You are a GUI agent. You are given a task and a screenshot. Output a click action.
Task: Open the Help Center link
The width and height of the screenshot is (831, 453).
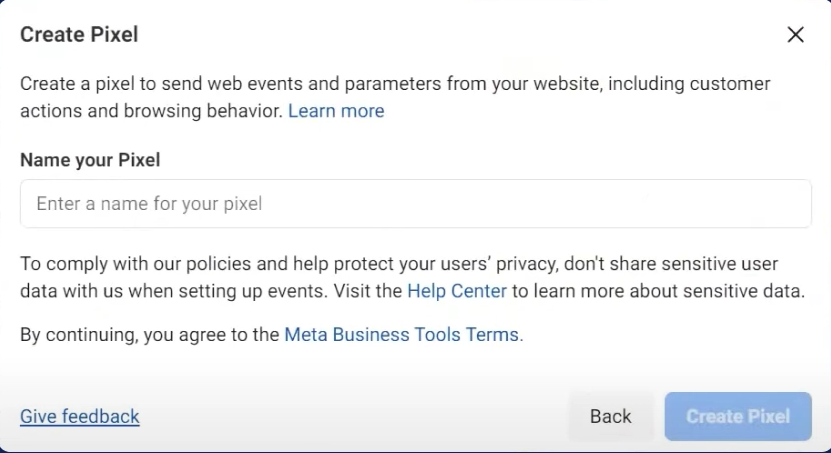tap(457, 292)
